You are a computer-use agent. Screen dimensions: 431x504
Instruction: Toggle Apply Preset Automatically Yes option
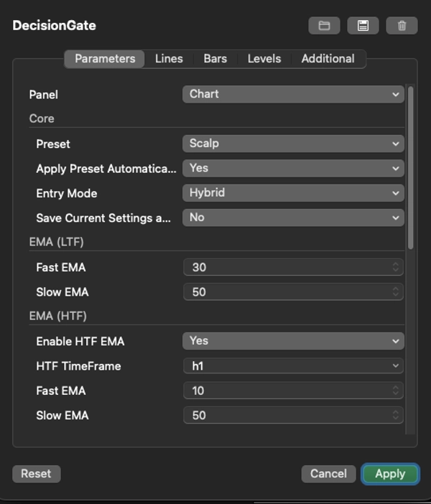pyautogui.click(x=293, y=168)
